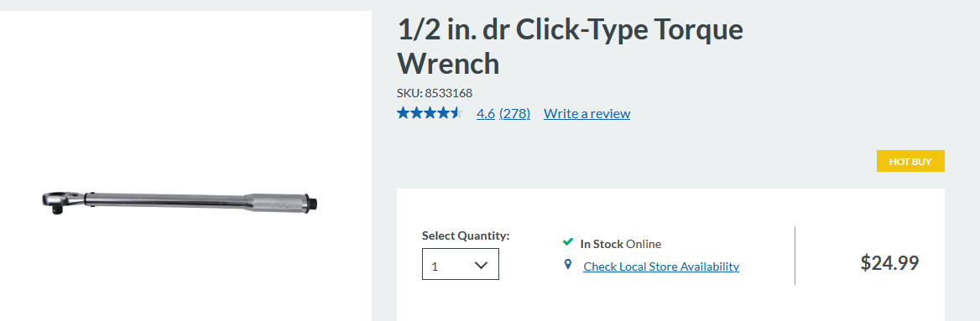980x321 pixels.
Task: Click the Write a review link
Action: [586, 114]
